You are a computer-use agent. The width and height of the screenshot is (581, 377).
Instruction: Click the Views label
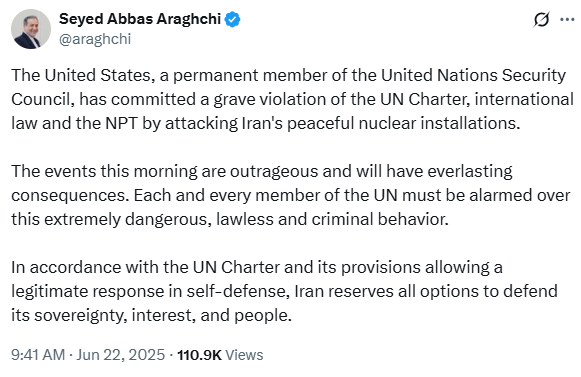pos(244,355)
